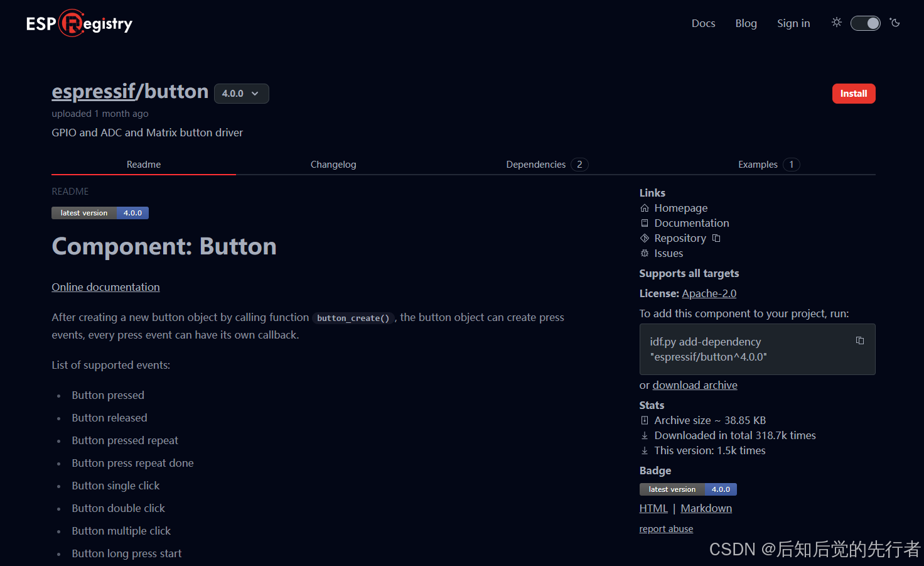The image size is (924, 566).
Task: Click the This version download icon
Action: pos(644,450)
